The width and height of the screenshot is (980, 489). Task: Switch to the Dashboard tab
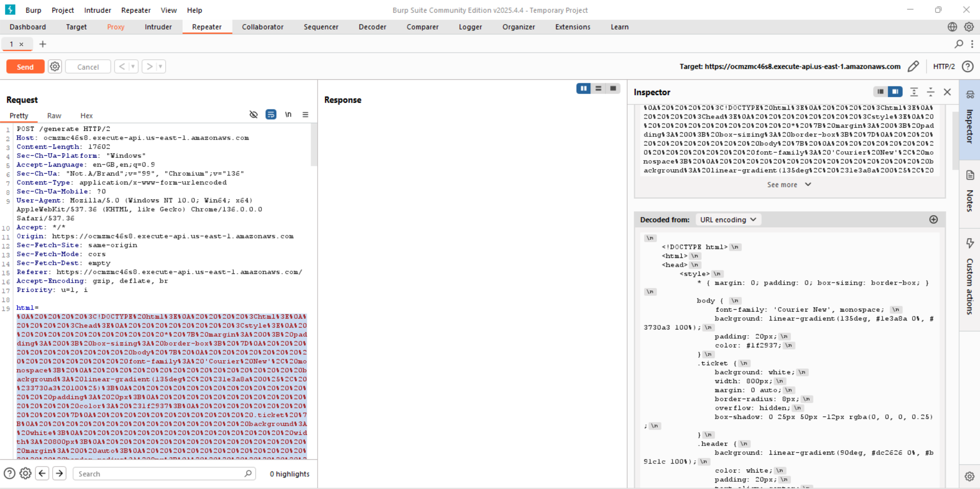28,27
